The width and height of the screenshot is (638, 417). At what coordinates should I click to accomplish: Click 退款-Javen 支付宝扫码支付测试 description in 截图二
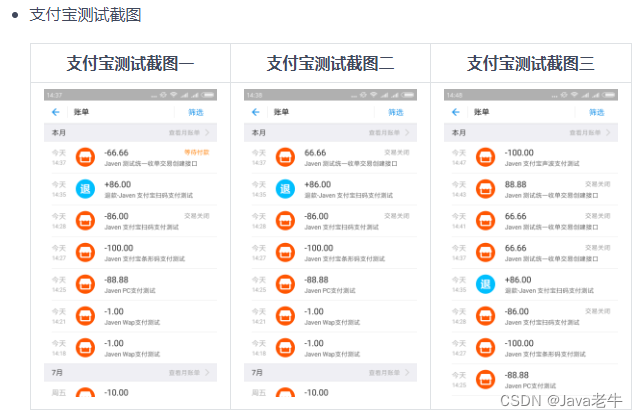point(349,195)
